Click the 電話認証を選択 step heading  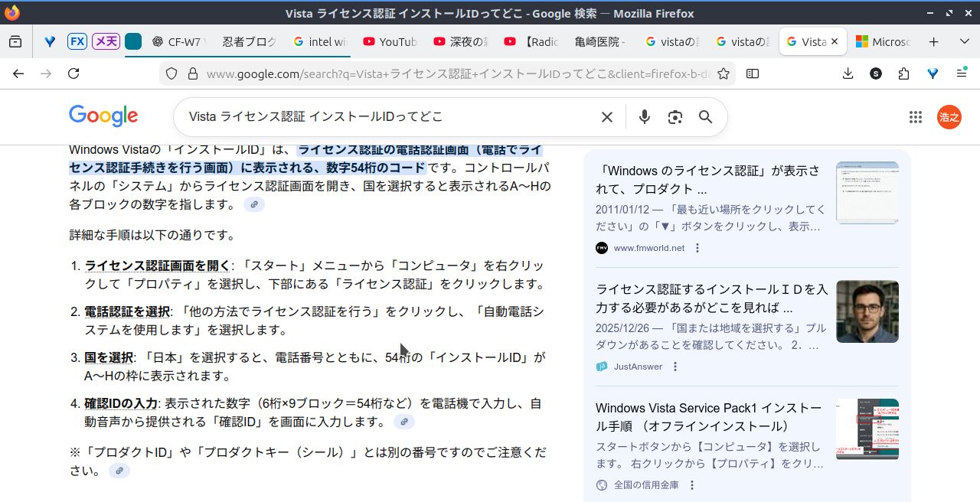(x=127, y=311)
